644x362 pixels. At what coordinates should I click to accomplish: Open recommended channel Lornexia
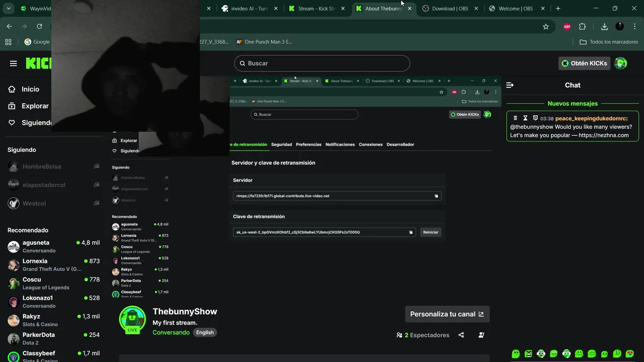point(53,265)
